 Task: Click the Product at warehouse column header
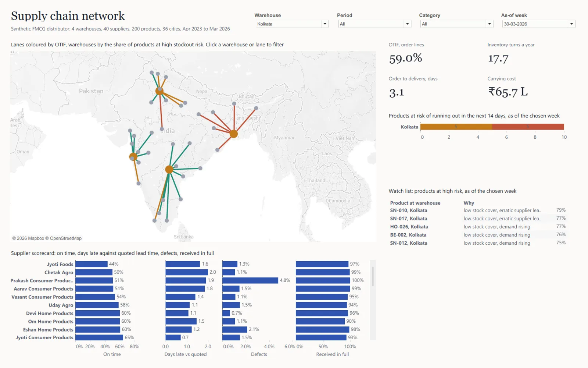(x=415, y=203)
